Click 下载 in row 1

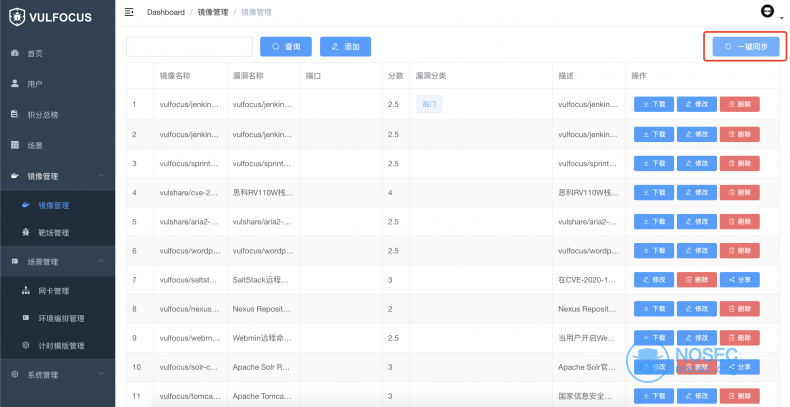click(x=654, y=104)
